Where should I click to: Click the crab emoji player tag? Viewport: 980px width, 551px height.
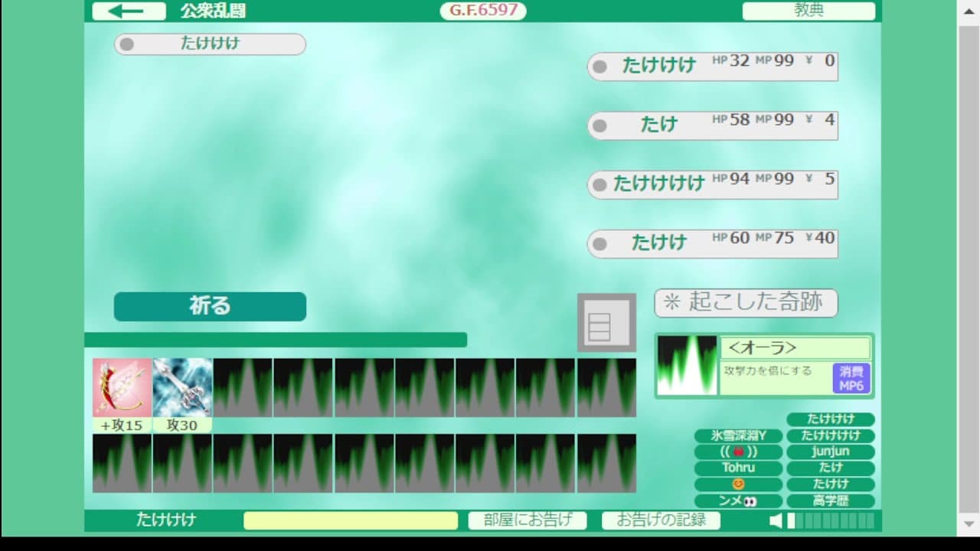point(738,452)
